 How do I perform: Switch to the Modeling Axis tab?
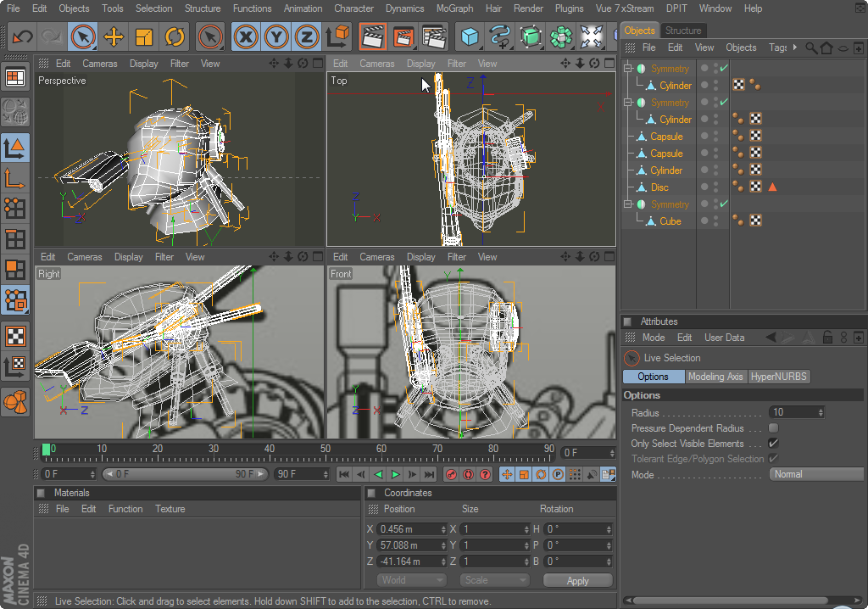[x=715, y=377]
